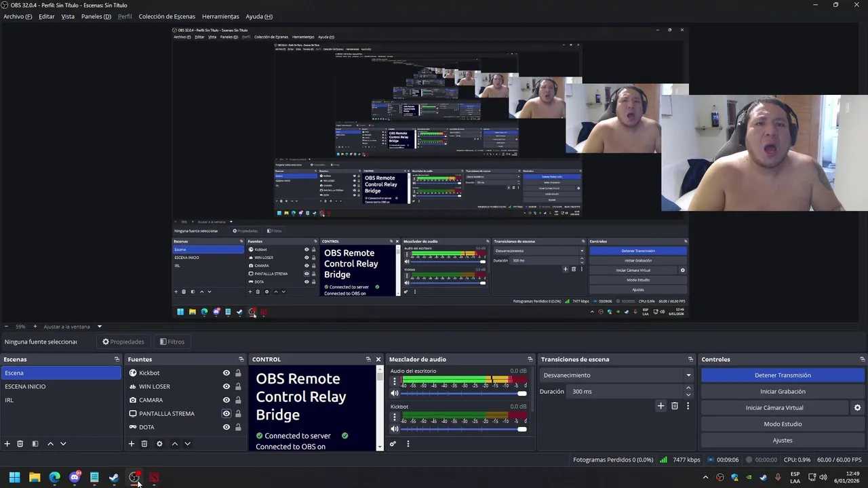Open scene filters icon in Escenas toolbar
Screen dimensions: 868x488
35,444
